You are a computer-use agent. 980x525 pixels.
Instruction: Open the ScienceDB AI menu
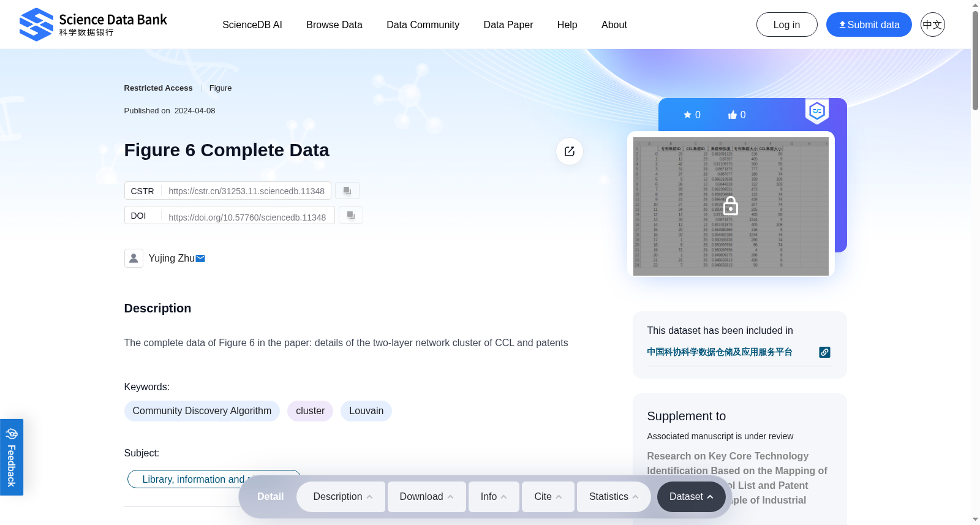point(252,25)
